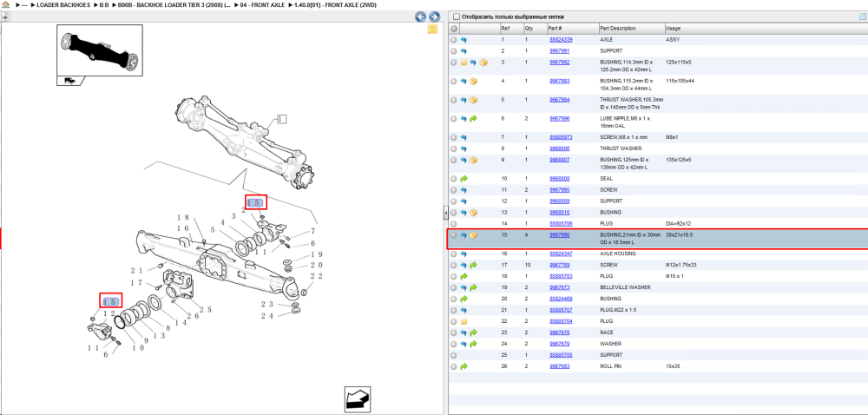The image size is (868, 415).
Task: Open part number link for BELLEVILLE WASHER
Action: [560, 287]
